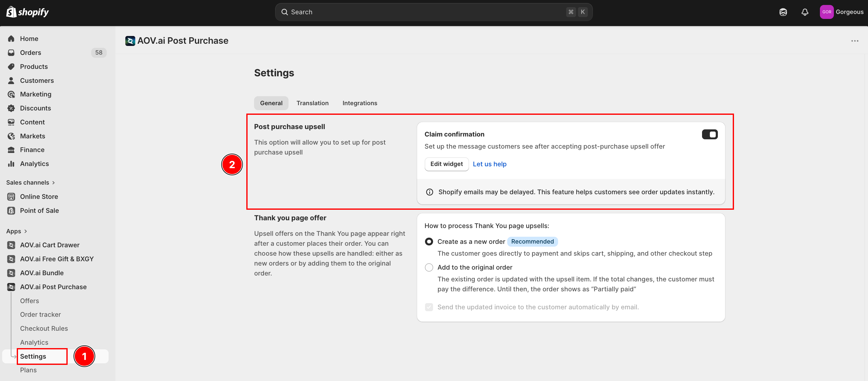Switch to the Integrations tab
Screen dimensions: 868x381
coord(360,103)
